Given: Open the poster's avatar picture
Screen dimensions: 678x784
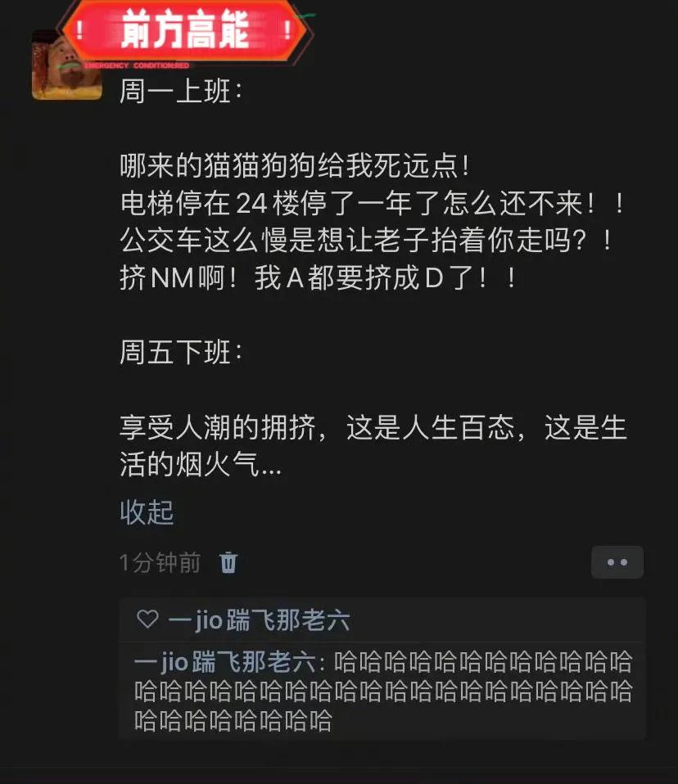Looking at the screenshot, I should (67, 66).
